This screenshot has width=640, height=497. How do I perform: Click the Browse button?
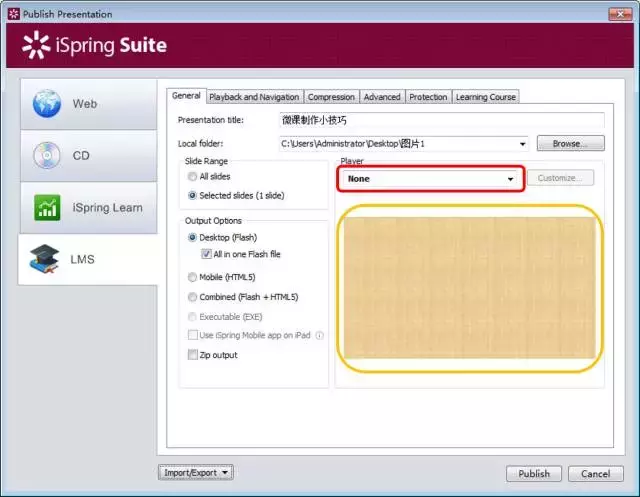pyautogui.click(x=571, y=144)
